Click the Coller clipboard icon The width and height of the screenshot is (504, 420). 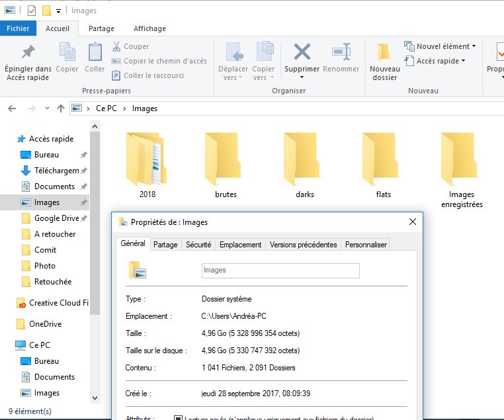(95, 52)
